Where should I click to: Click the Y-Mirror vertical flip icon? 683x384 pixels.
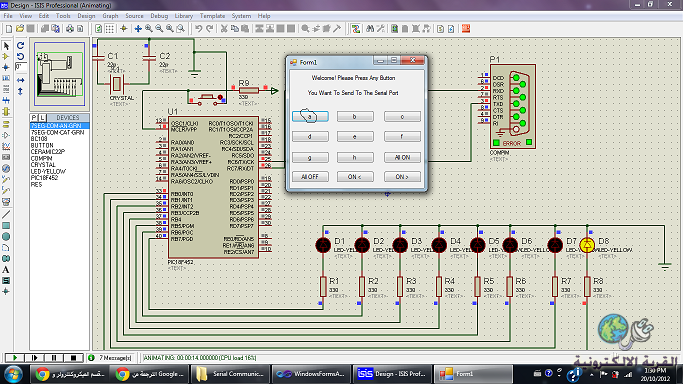[x=20, y=91]
